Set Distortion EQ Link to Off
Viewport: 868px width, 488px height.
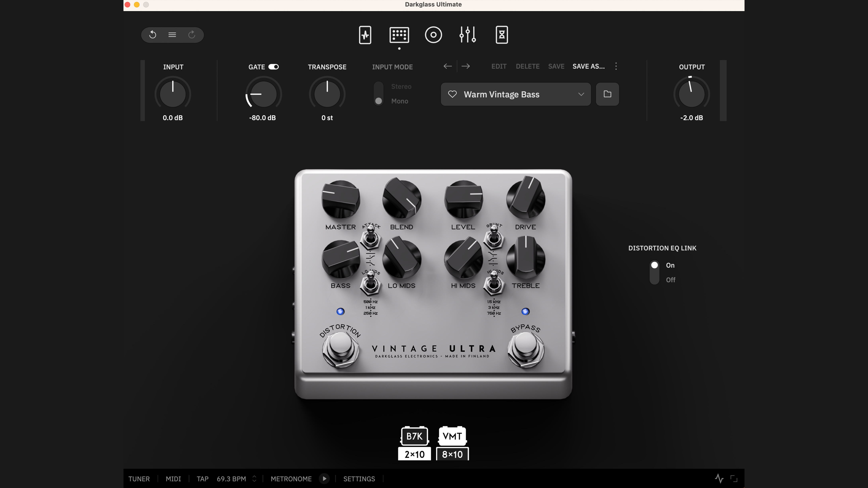[670, 280]
